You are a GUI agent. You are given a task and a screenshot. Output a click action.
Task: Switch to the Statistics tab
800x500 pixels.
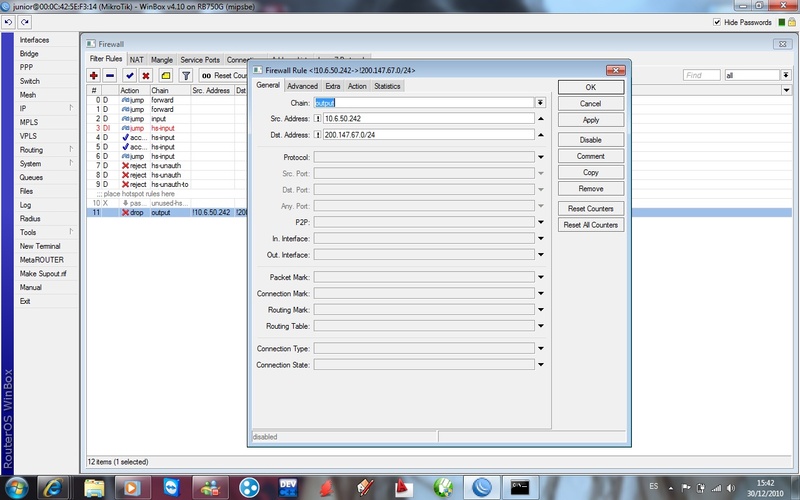point(387,86)
